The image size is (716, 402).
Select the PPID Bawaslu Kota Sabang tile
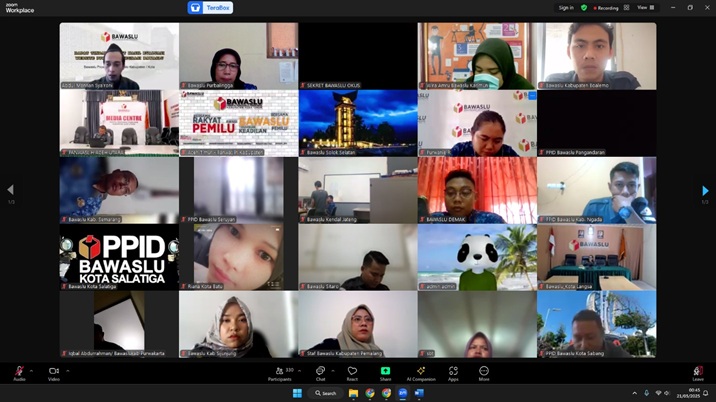pos(597,324)
